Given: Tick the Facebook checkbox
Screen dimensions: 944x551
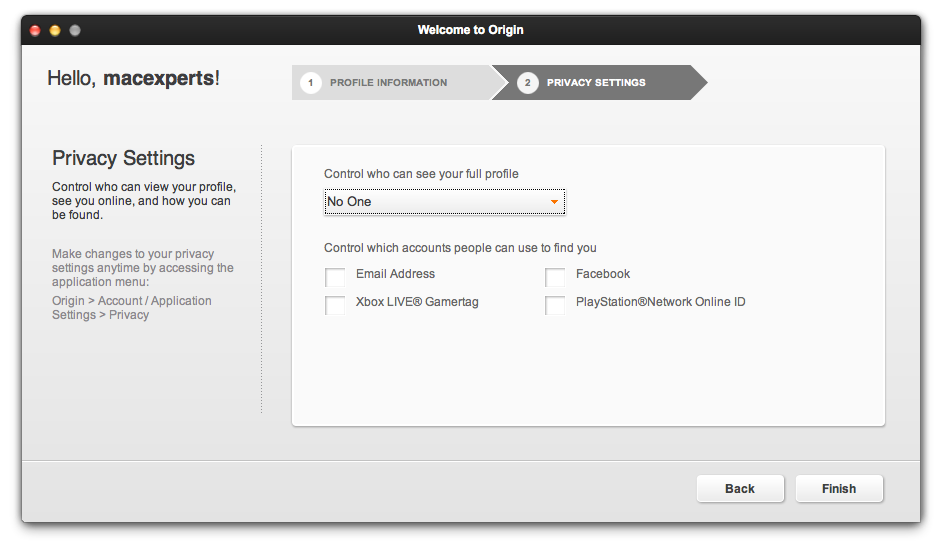Looking at the screenshot, I should pyautogui.click(x=555, y=276).
